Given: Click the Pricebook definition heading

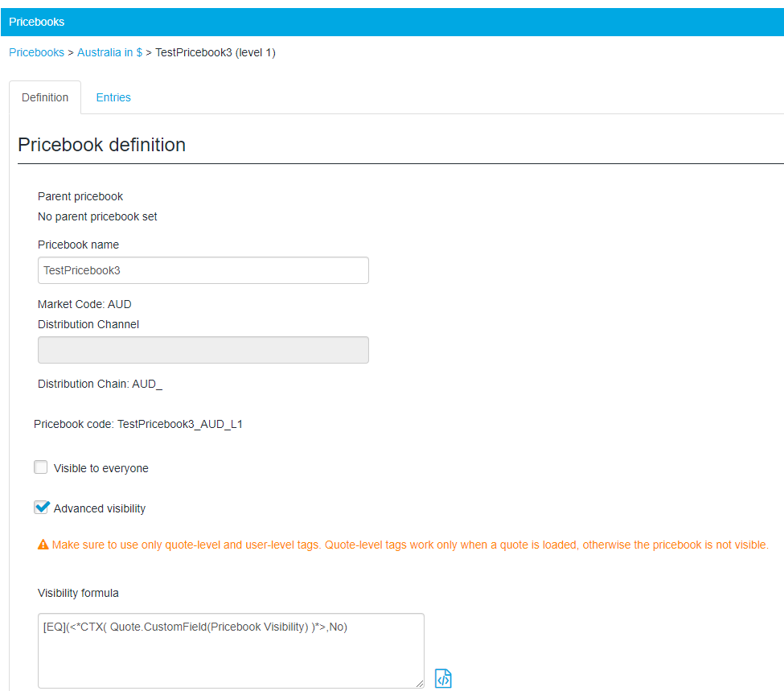Looking at the screenshot, I should 101,145.
